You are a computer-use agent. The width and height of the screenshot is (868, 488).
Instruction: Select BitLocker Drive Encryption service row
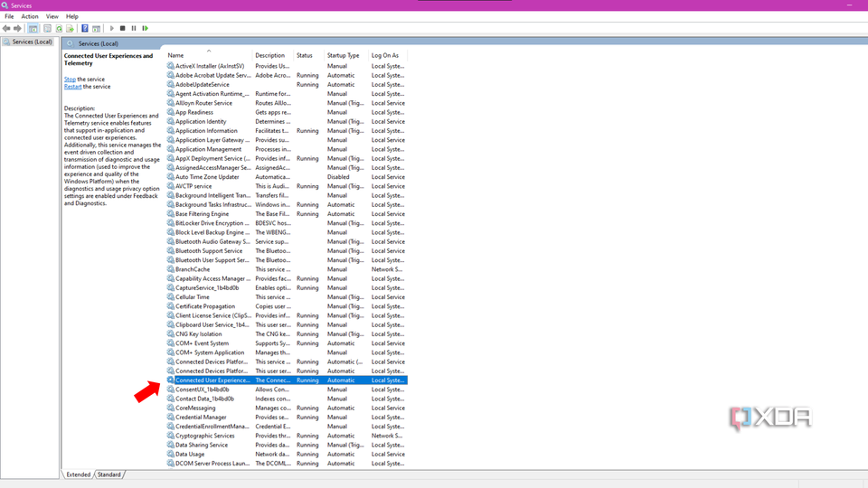click(x=287, y=223)
